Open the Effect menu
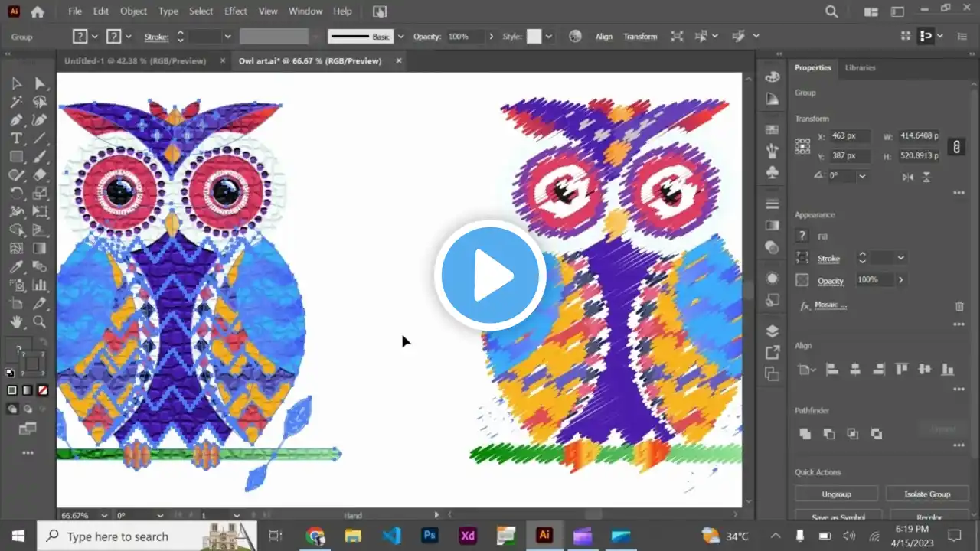 coord(236,11)
